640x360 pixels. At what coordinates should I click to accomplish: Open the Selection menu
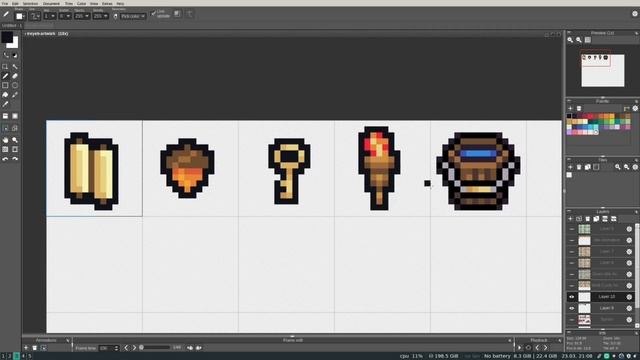tap(30, 3)
